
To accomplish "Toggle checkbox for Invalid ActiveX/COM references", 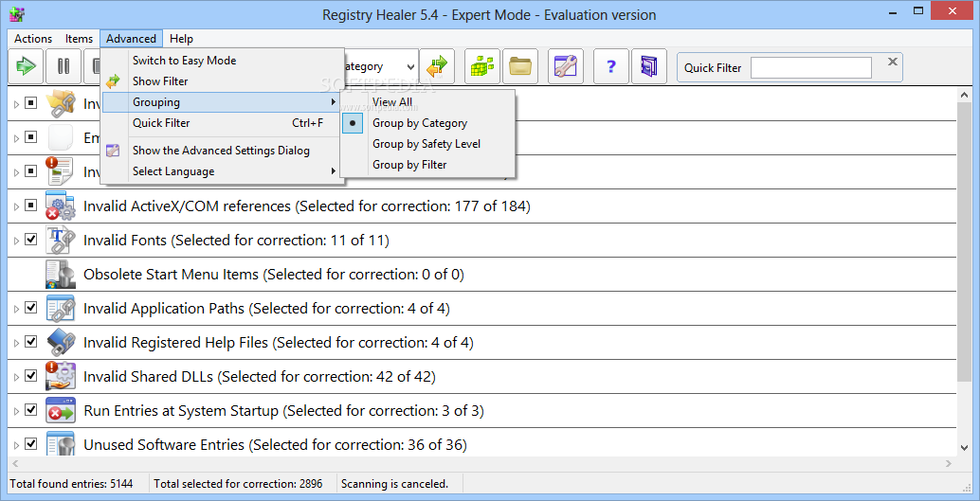I will click(30, 205).
